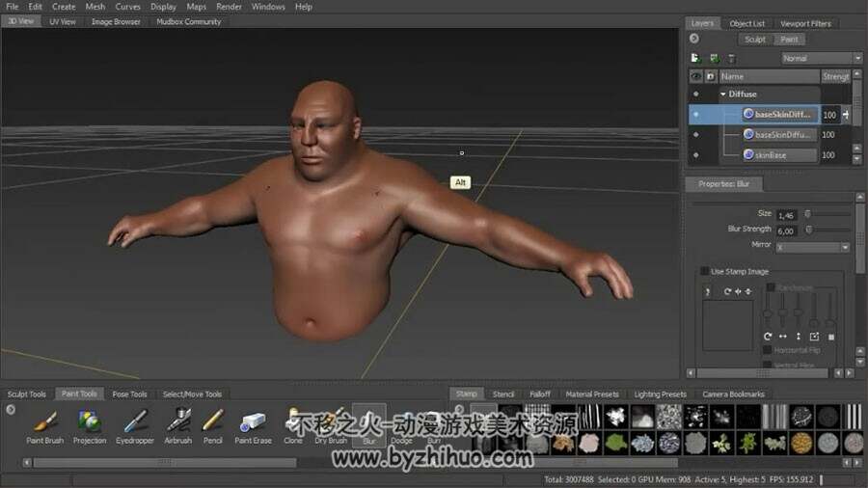Open the File menu
Image resolution: width=868 pixels, height=488 pixels.
tap(13, 7)
